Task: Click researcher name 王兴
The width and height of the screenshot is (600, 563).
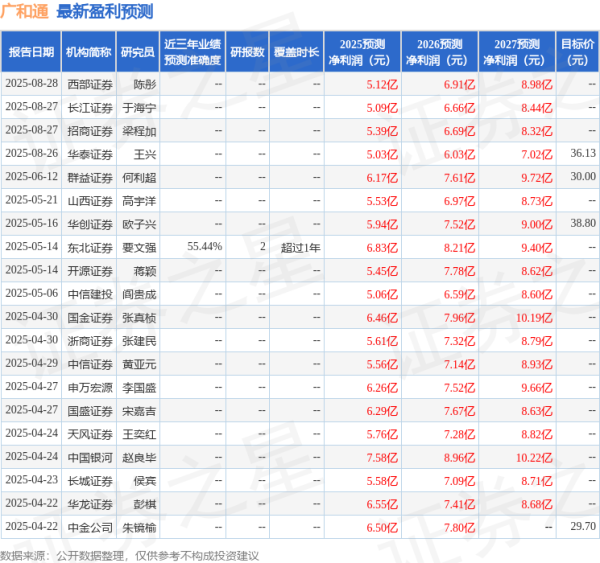Action: click(145, 154)
